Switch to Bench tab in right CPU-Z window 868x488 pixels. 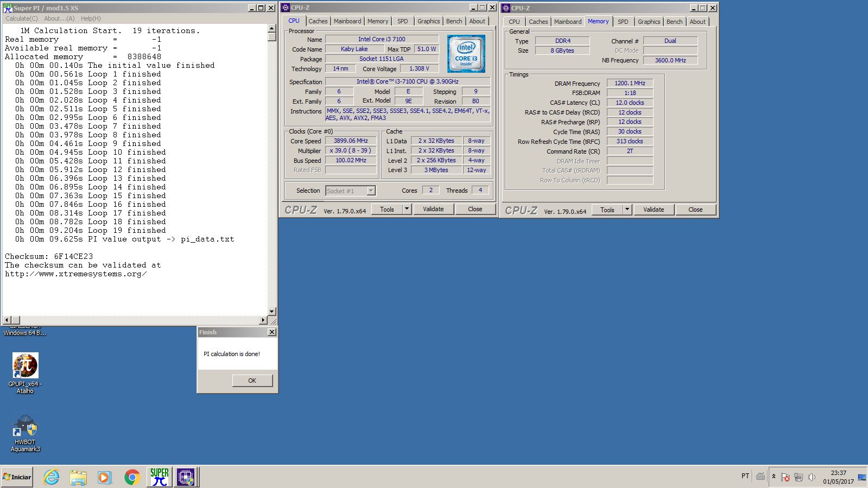(x=675, y=22)
